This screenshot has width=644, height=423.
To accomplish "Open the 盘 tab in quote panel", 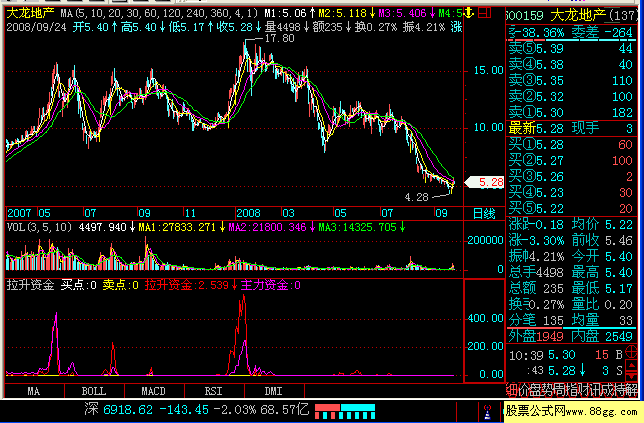I will pos(535,390).
